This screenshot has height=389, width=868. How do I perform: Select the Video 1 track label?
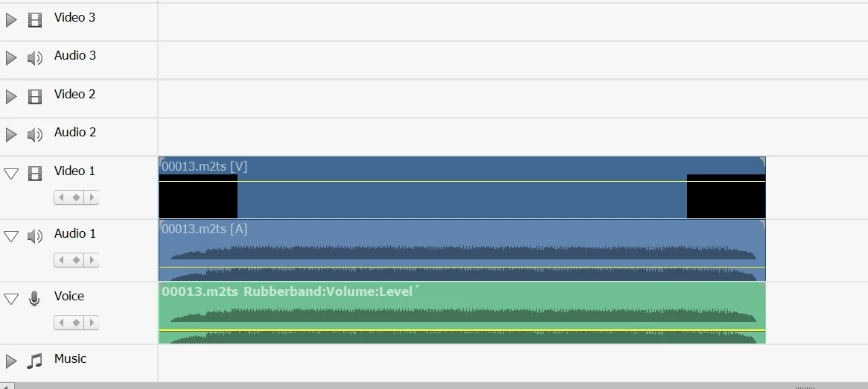(x=74, y=171)
